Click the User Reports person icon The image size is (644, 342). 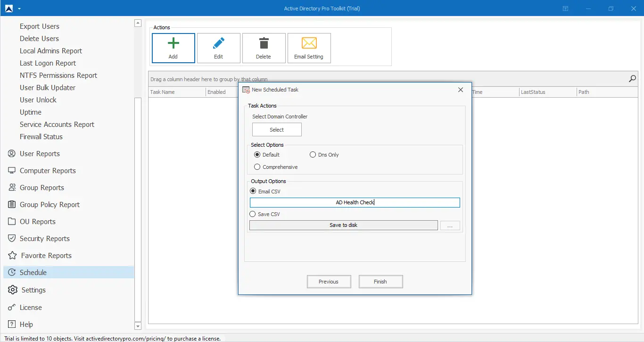point(12,154)
